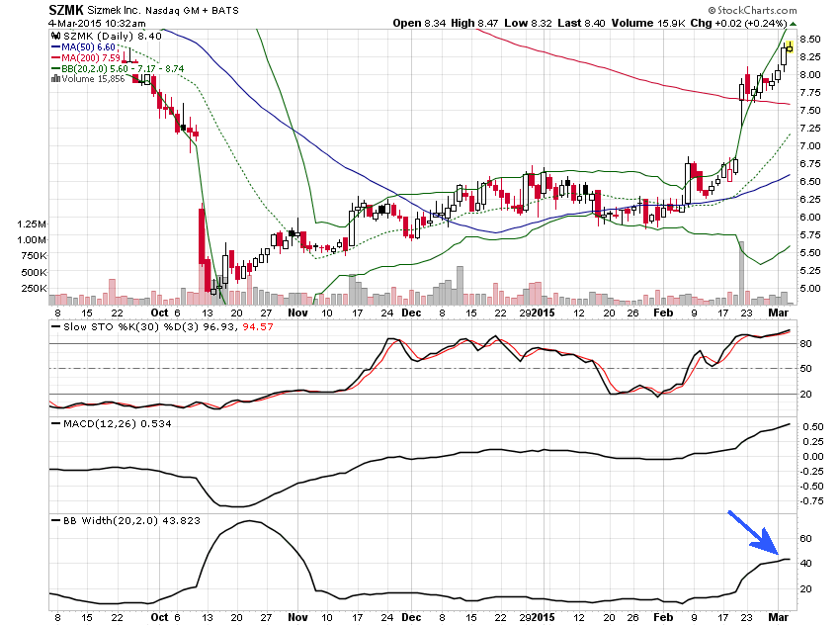Click the Oct label under the price chart
Viewport: 840px width, 626px height.
pyautogui.click(x=159, y=313)
